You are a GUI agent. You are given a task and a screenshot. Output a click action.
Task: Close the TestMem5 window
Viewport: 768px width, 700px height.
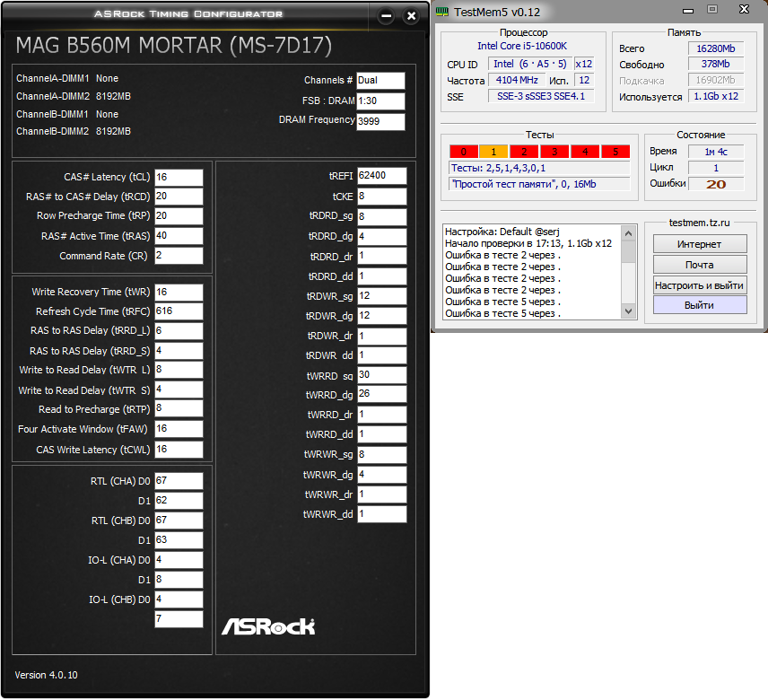click(x=744, y=9)
